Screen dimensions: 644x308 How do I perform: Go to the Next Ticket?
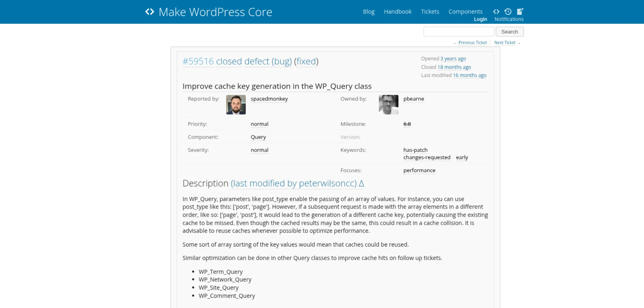coord(505,43)
